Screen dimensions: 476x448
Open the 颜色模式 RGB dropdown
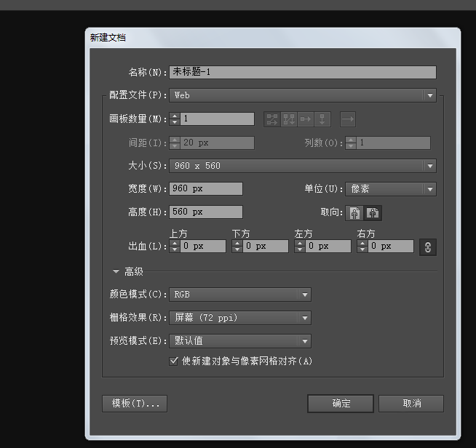240,295
